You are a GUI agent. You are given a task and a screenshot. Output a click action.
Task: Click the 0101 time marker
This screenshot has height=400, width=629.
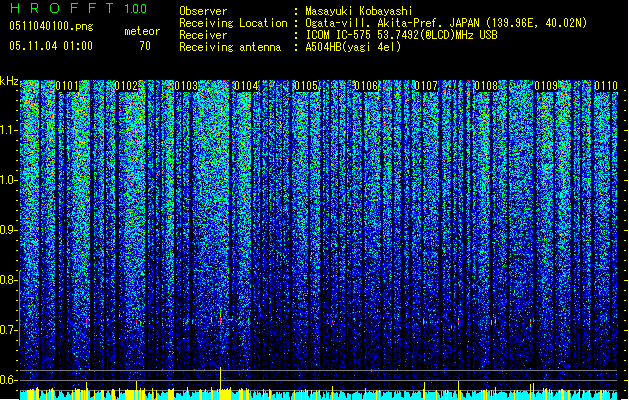pyautogui.click(x=67, y=86)
